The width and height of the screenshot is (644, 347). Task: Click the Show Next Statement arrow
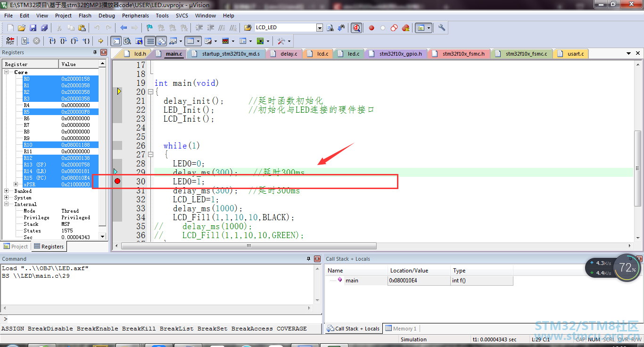click(100, 41)
